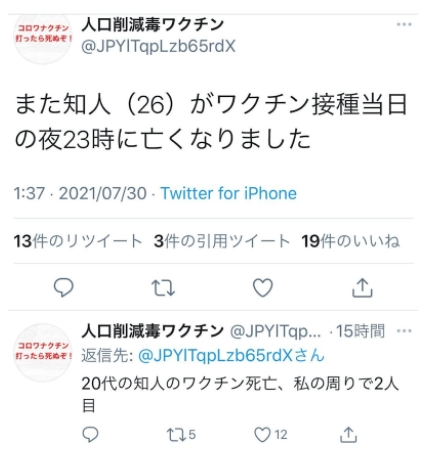View the 13件のリツイート list
Screen dimensions: 429x461
coord(78,241)
